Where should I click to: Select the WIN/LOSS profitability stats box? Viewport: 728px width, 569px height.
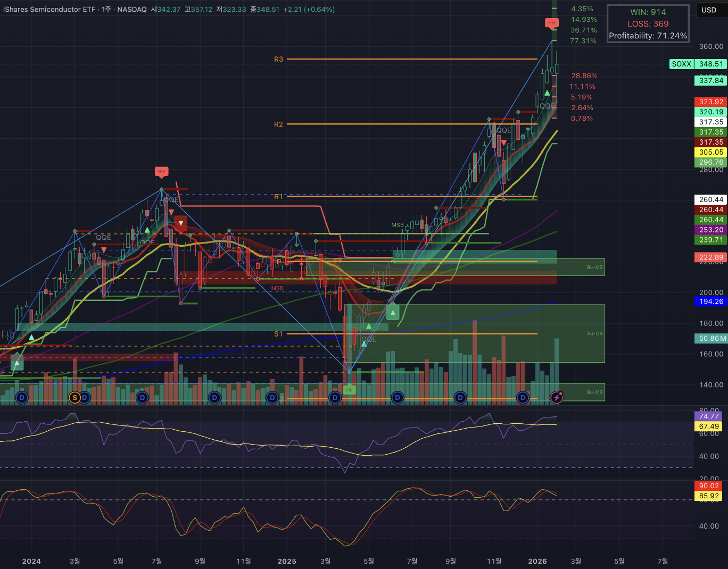point(648,24)
